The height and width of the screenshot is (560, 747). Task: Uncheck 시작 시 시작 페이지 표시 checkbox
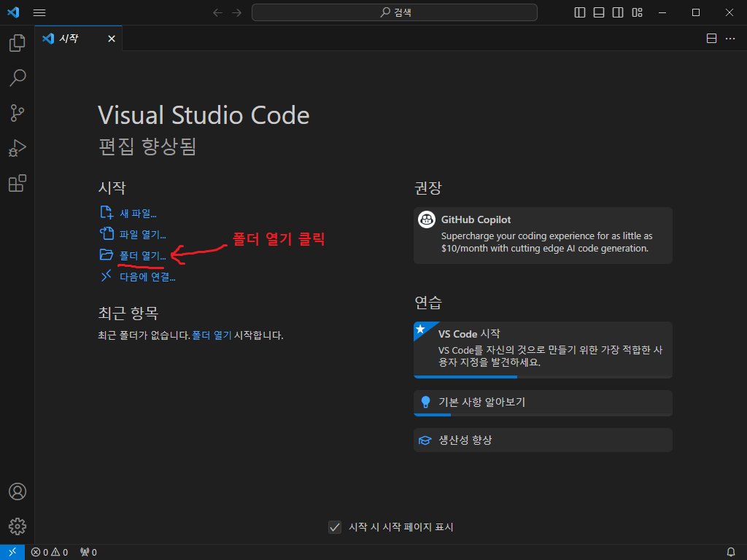pyautogui.click(x=335, y=527)
